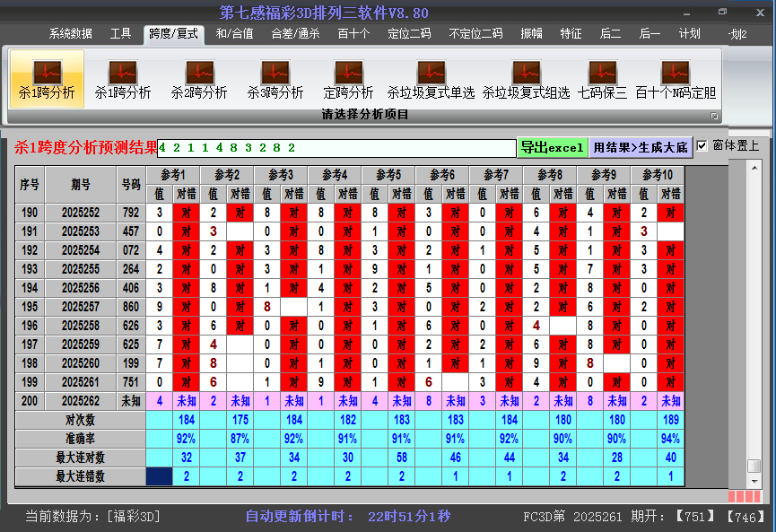Click the 参考1 column header
This screenshot has width=776, height=532.
point(173,174)
